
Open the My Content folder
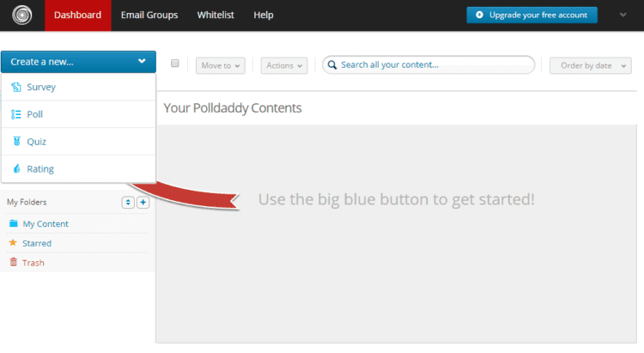coord(46,224)
